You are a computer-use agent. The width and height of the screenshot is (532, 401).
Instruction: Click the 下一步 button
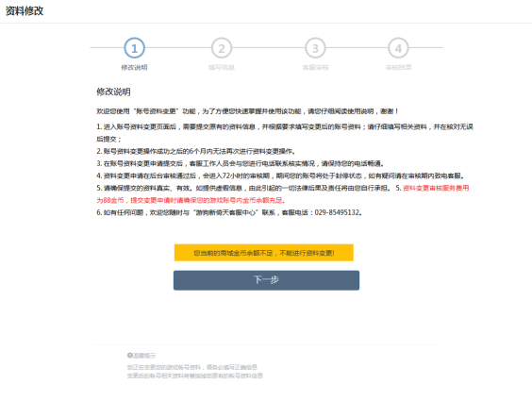[x=266, y=280]
